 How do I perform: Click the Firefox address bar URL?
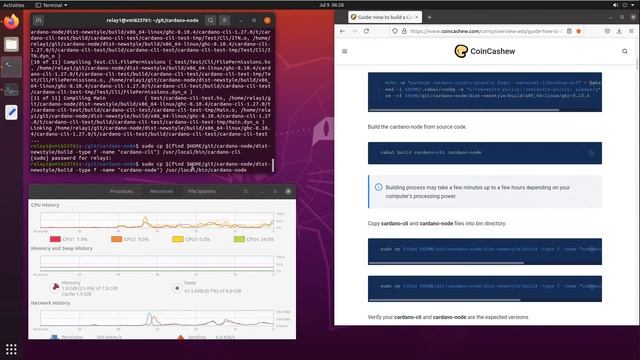pyautogui.click(x=486, y=31)
